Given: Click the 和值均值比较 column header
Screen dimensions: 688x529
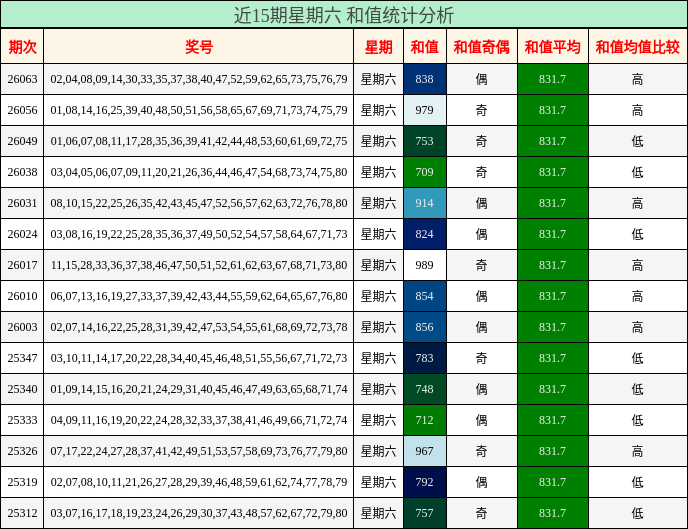Looking at the screenshot, I should pyautogui.click(x=638, y=46).
